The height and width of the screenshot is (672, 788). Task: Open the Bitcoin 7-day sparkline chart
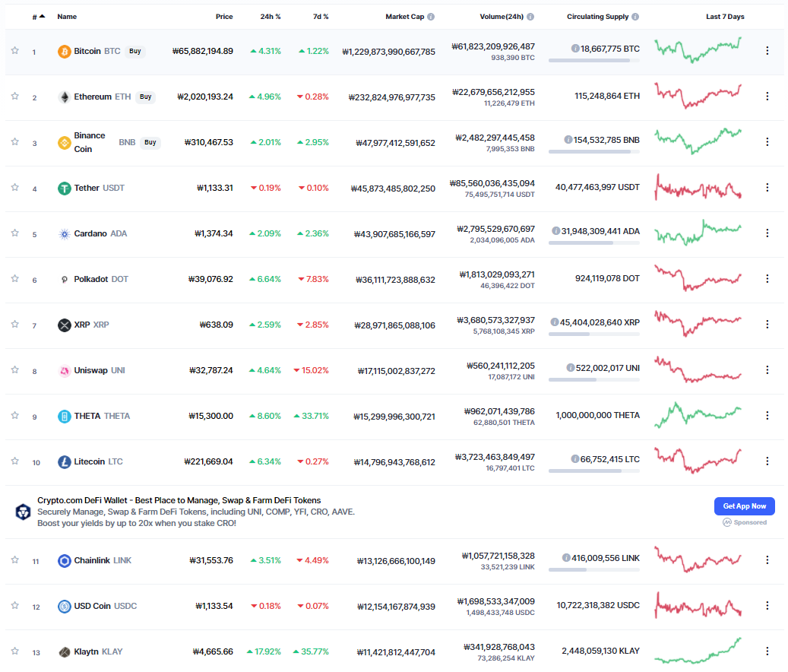pyautogui.click(x=698, y=50)
